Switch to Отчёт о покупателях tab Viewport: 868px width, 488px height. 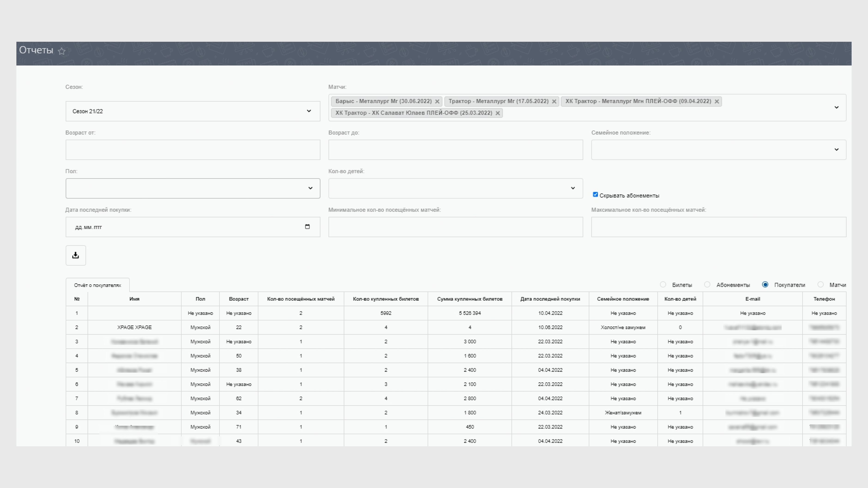point(97,285)
